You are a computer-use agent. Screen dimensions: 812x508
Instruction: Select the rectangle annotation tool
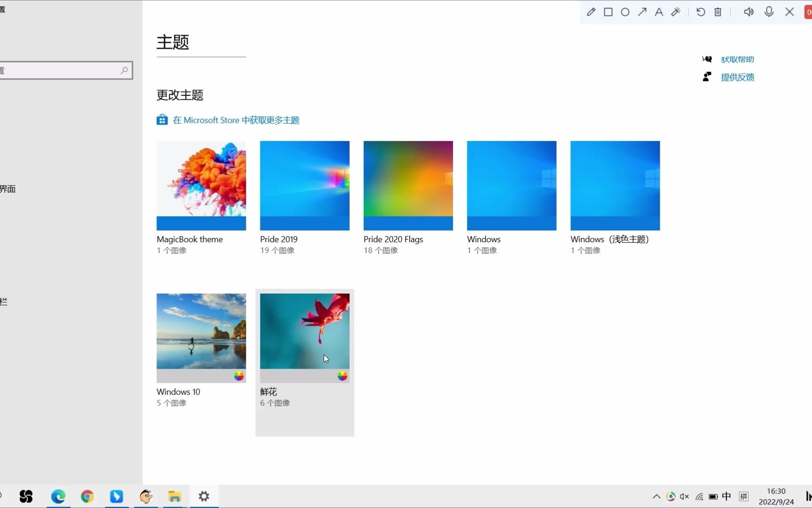click(608, 12)
